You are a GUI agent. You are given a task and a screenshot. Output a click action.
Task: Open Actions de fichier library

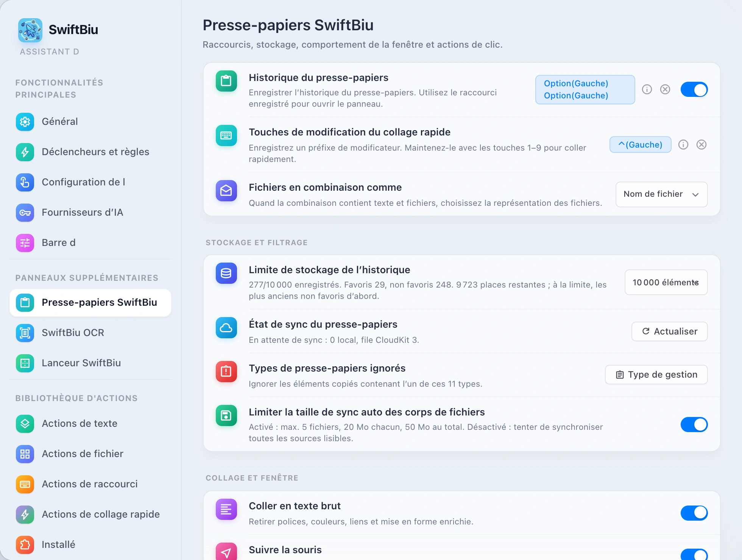tap(90, 454)
